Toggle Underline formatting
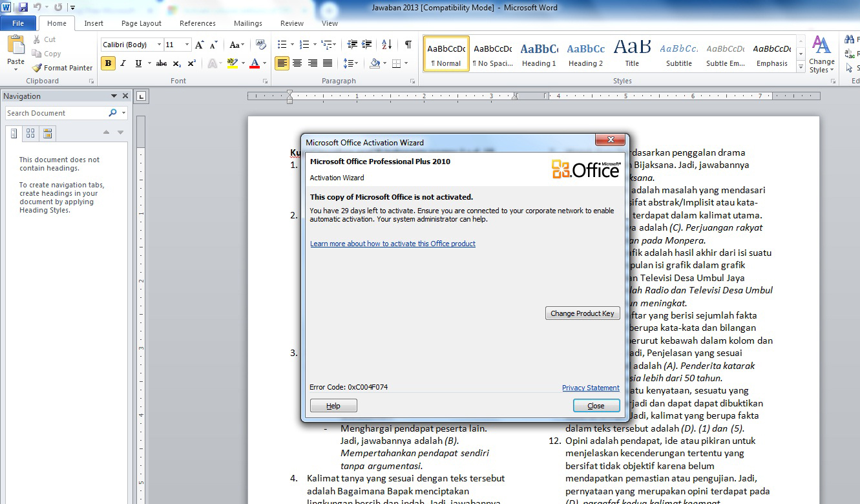The image size is (860, 504). pyautogui.click(x=138, y=63)
